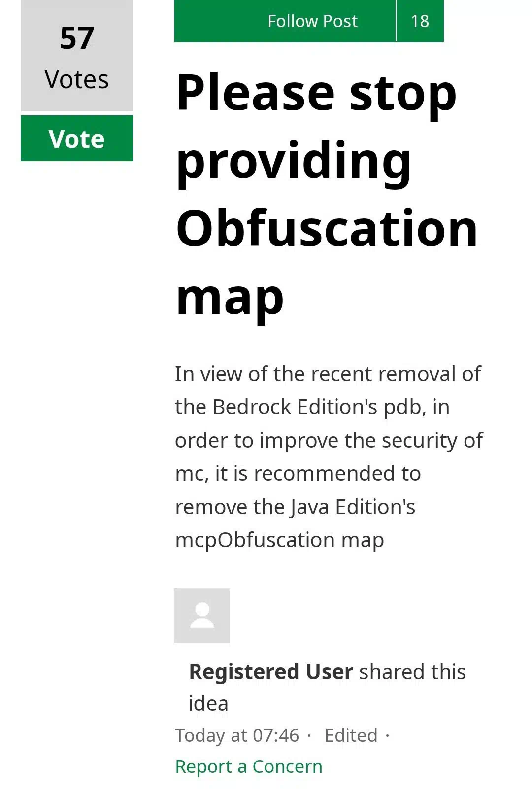Click the timestamp Today at 07:46
The height and width of the screenshot is (797, 532).
click(237, 735)
